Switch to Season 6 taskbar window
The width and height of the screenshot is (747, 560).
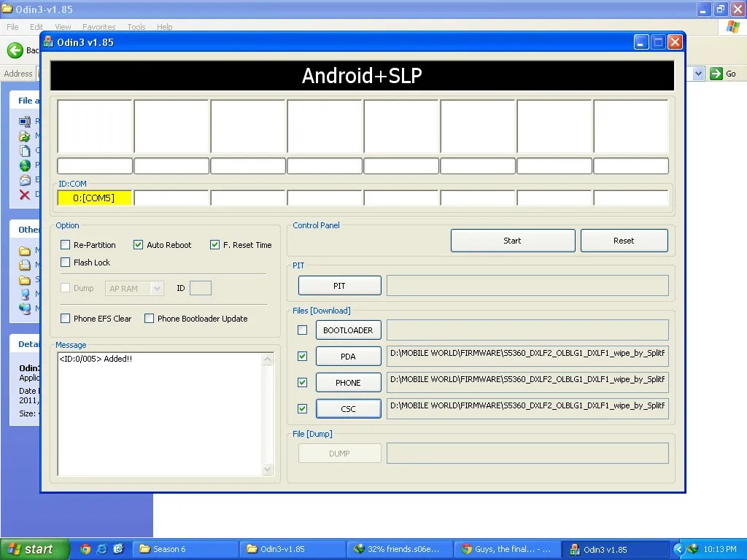click(x=185, y=549)
